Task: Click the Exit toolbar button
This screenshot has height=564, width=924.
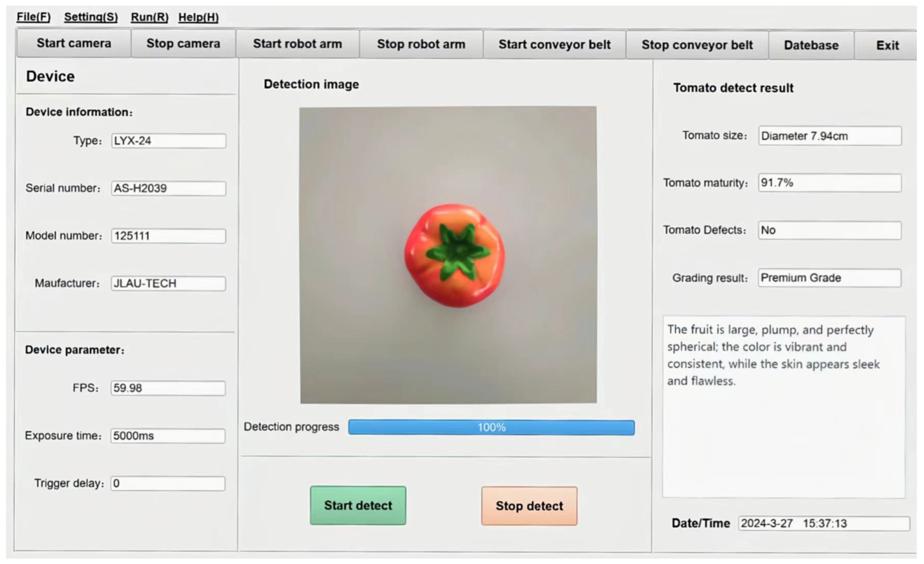Action: point(887,45)
